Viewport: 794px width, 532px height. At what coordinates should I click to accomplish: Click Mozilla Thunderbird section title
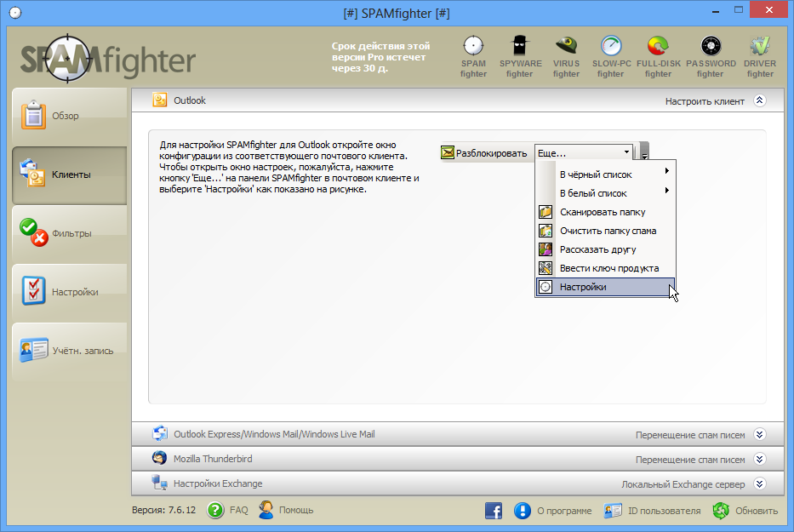(213, 459)
